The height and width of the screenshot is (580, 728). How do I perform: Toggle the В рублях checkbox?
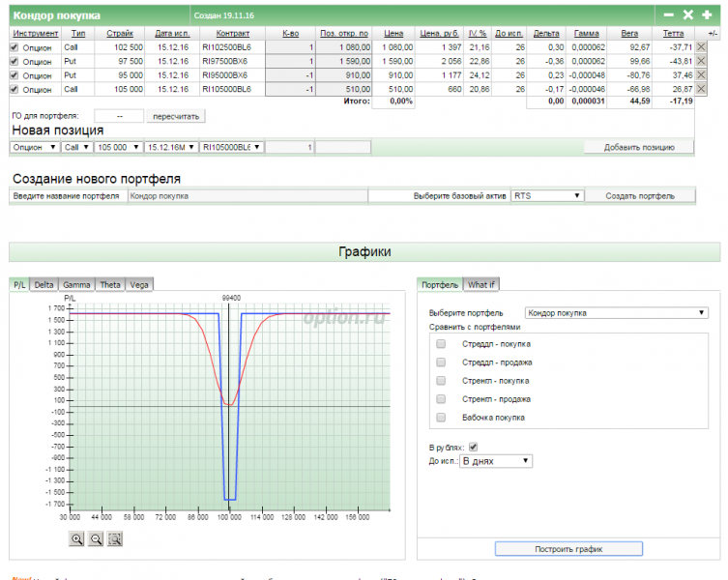click(x=473, y=447)
